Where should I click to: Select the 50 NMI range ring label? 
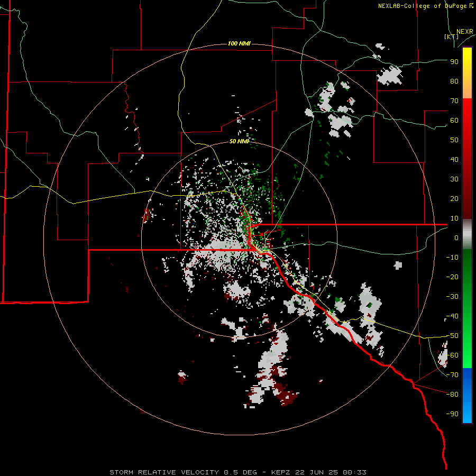click(x=239, y=141)
